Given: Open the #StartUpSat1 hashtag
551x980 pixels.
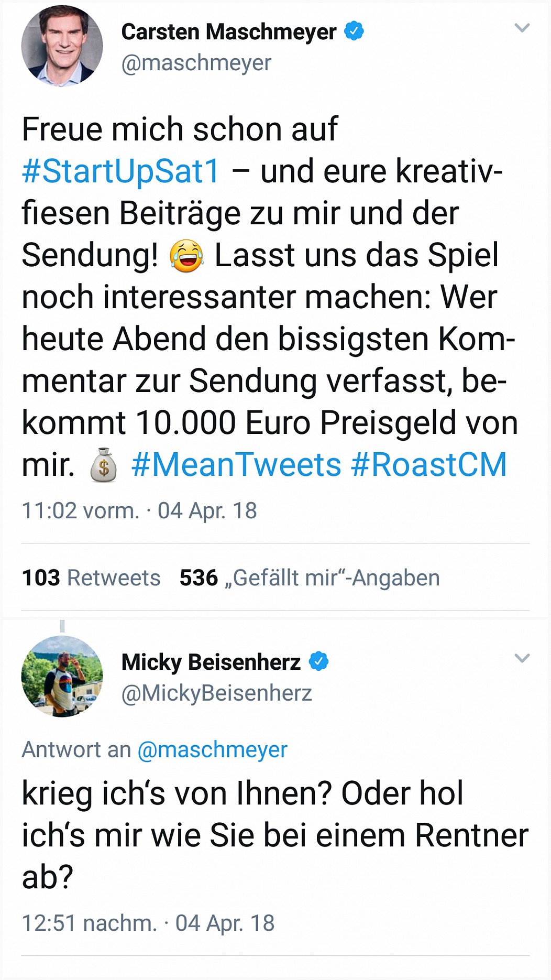Looking at the screenshot, I should [x=120, y=171].
